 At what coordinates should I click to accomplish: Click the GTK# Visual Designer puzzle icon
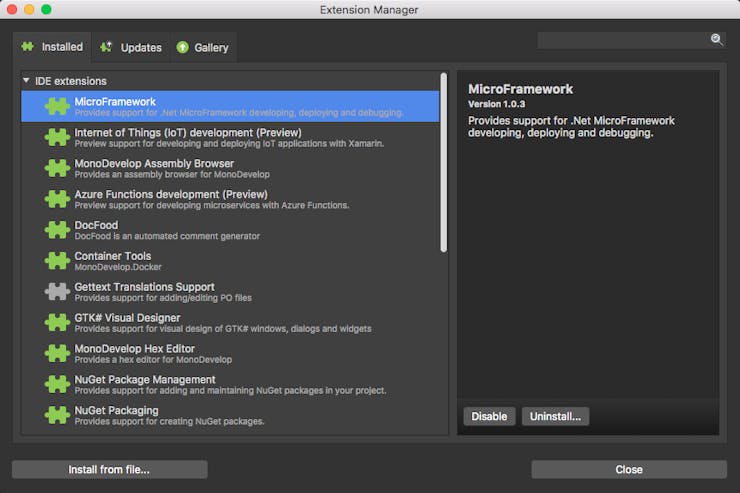click(x=57, y=323)
